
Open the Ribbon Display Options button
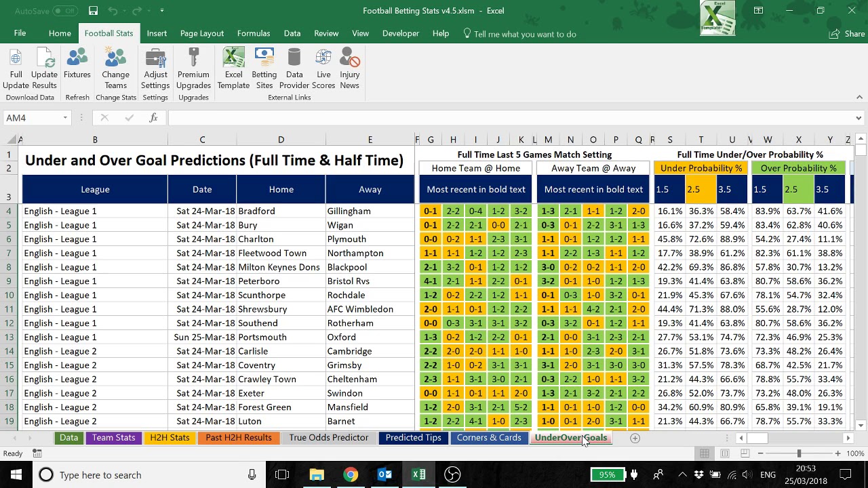click(x=758, y=11)
